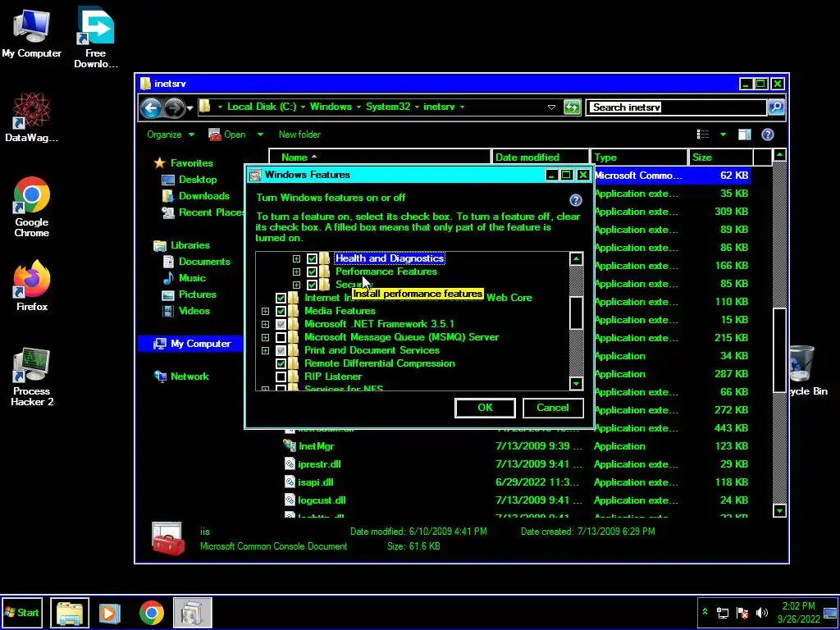Screen dimensions: 840x630
Task: Click System32 in address breadcrumb
Action: tap(388, 107)
